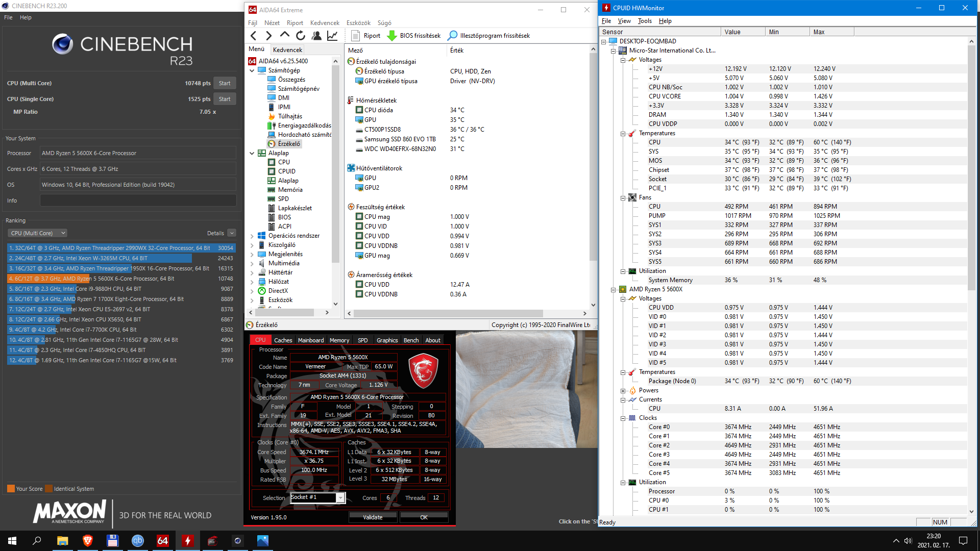Click AIDA64 tree vertical scrollbar
The height and width of the screenshot is (551, 980).
pyautogui.click(x=335, y=182)
